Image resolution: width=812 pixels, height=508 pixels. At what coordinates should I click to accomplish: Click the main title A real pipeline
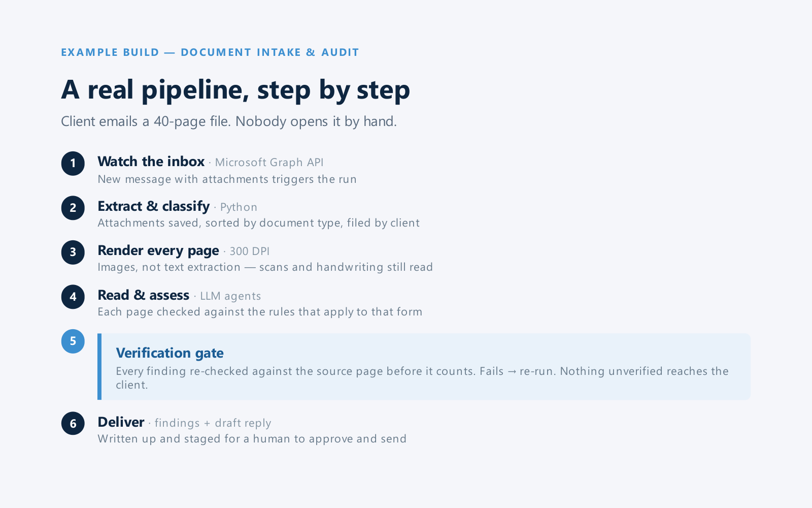pyautogui.click(x=235, y=90)
